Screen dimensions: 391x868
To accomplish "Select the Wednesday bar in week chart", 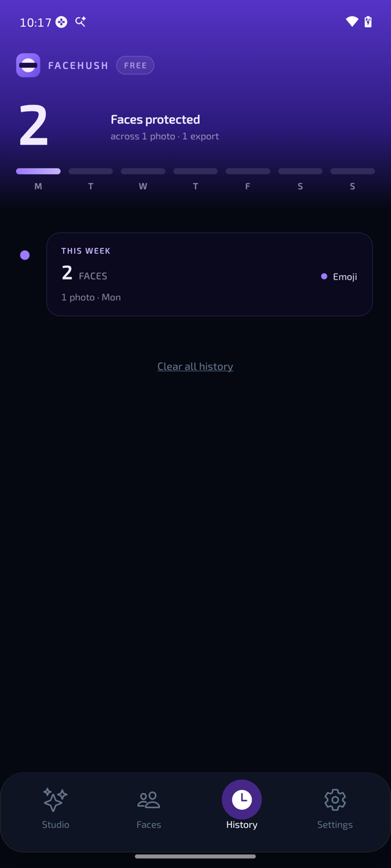I will click(x=143, y=172).
